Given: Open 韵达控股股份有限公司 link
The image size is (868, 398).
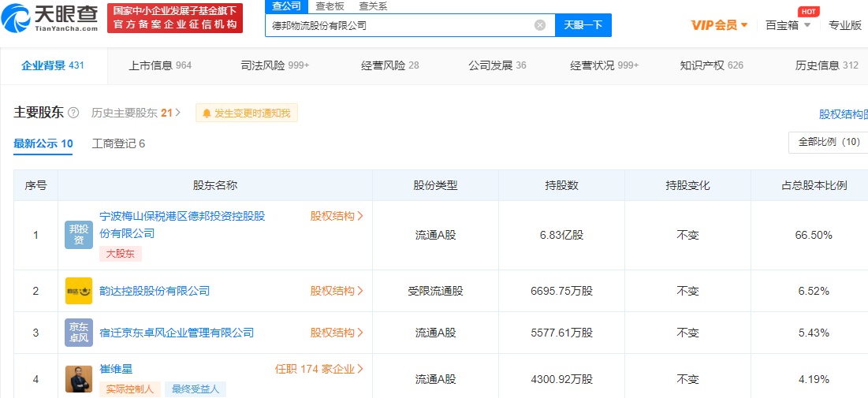Looking at the screenshot, I should (x=155, y=291).
